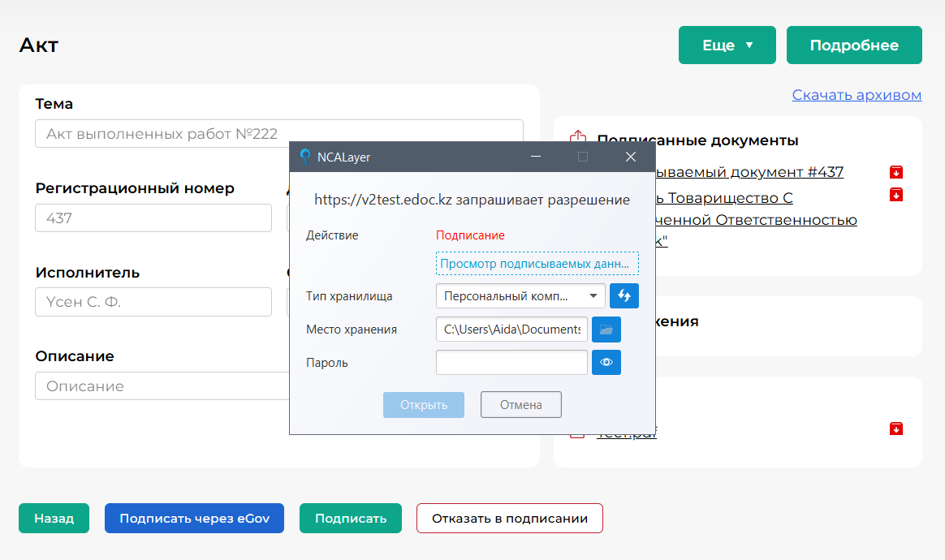Click the Пароль input field

511,362
